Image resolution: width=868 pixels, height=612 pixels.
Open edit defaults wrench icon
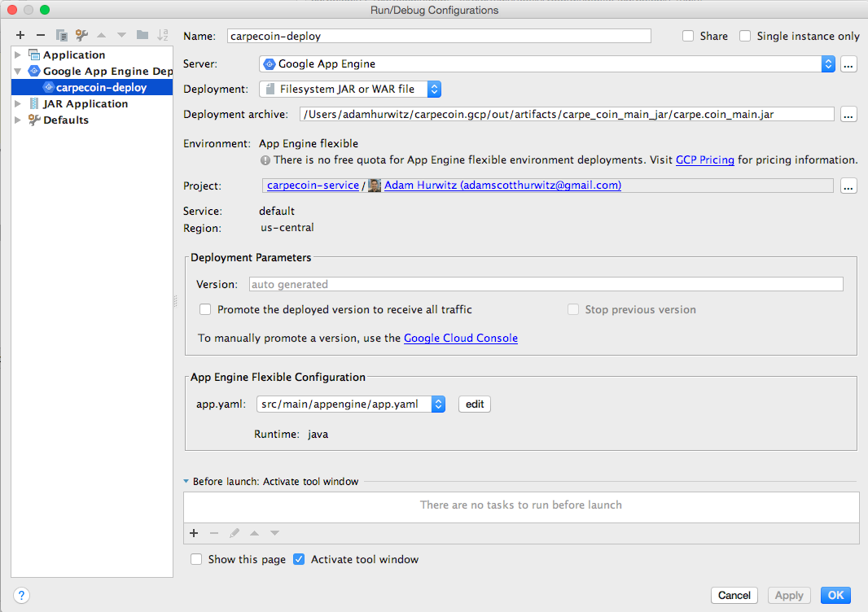(82, 36)
